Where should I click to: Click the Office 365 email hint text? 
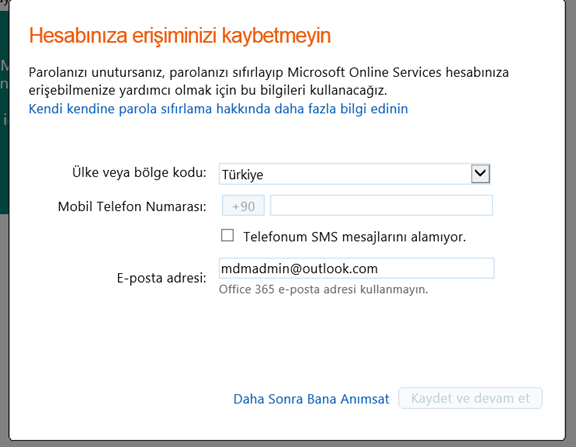click(x=324, y=289)
